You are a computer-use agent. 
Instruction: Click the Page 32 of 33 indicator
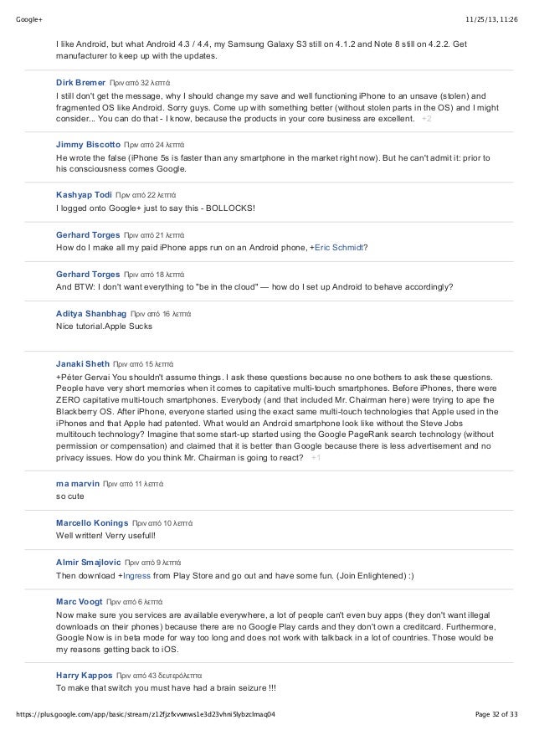[x=496, y=714]
